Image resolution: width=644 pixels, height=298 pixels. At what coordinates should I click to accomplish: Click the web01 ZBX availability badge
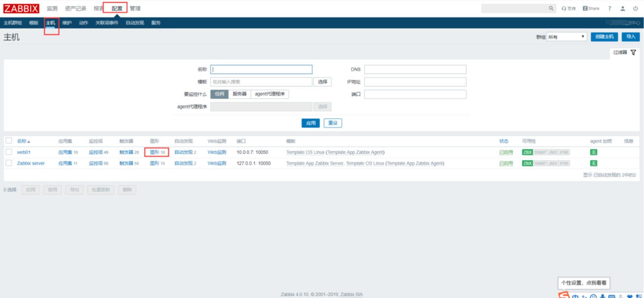coord(527,152)
